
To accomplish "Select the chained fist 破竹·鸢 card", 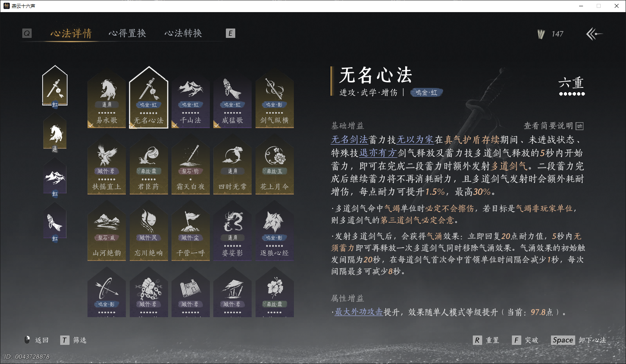I will (x=148, y=292).
